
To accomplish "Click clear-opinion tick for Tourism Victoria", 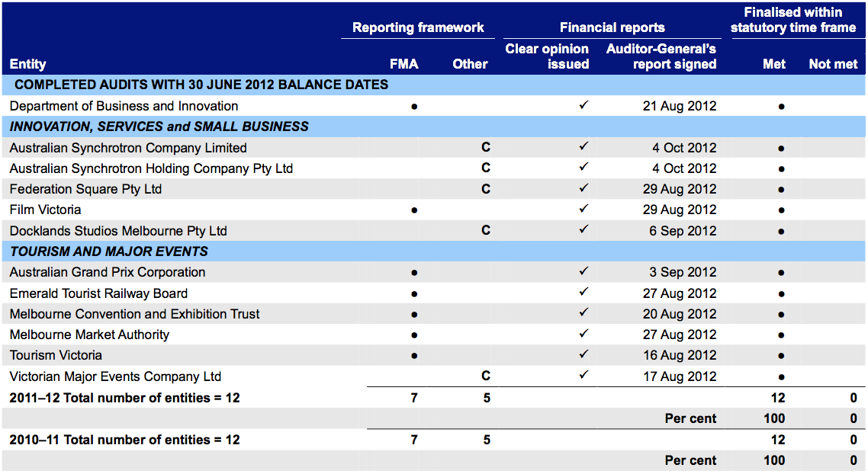I will click(x=583, y=354).
